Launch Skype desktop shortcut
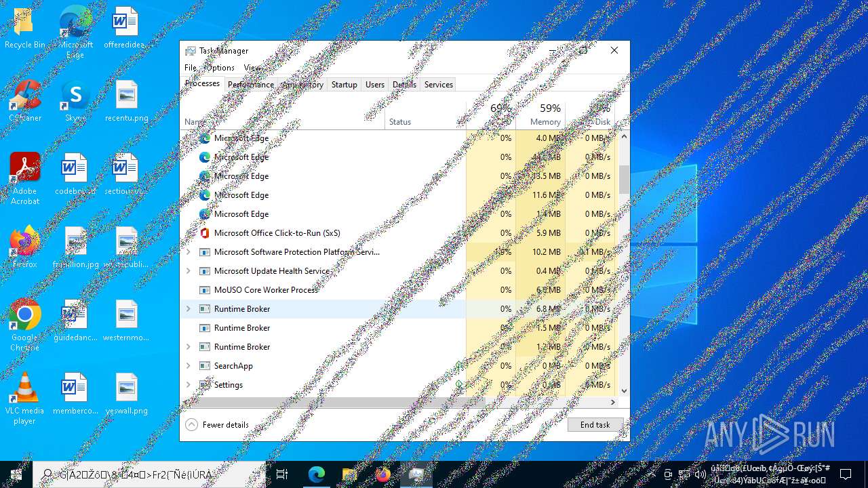This screenshot has width=868, height=488. point(75,102)
